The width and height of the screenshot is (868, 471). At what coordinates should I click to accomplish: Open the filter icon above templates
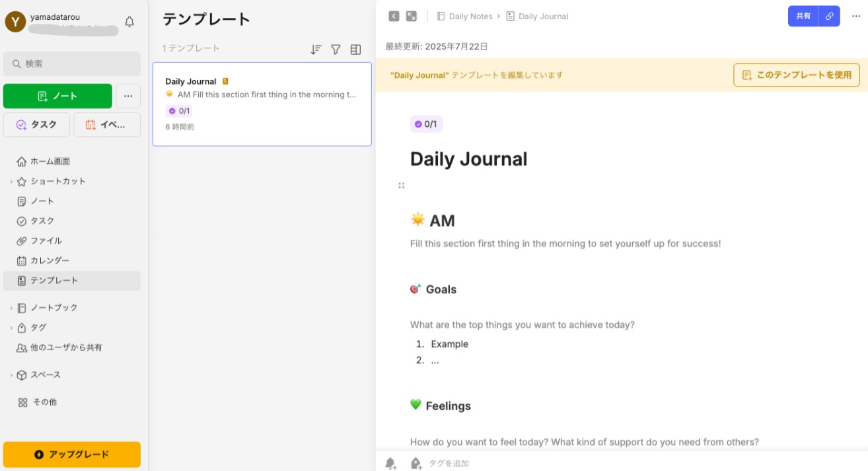pos(336,49)
